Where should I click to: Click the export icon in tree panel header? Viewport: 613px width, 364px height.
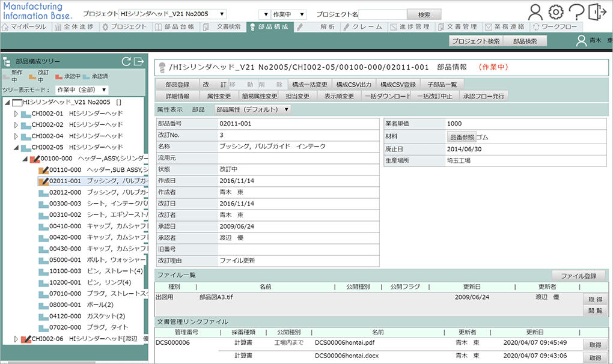139,61
